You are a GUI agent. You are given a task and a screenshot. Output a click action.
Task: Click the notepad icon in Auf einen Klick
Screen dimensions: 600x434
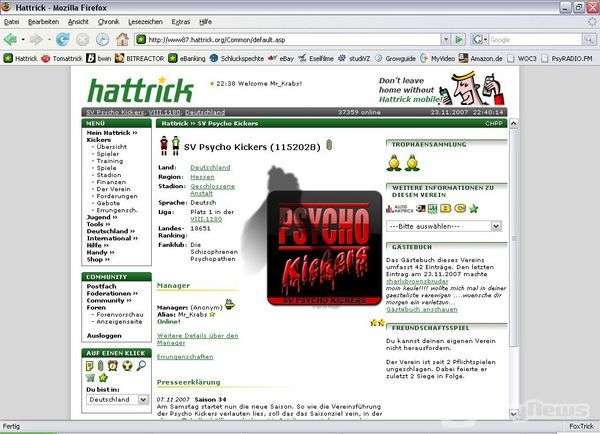pyautogui.click(x=90, y=366)
